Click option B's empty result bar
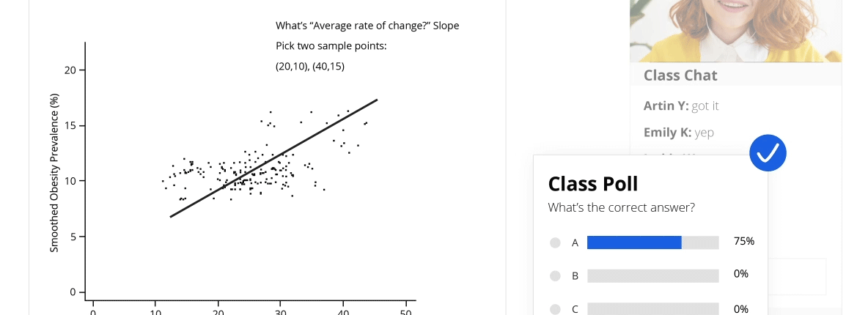This screenshot has height=315, width=868. click(x=652, y=276)
